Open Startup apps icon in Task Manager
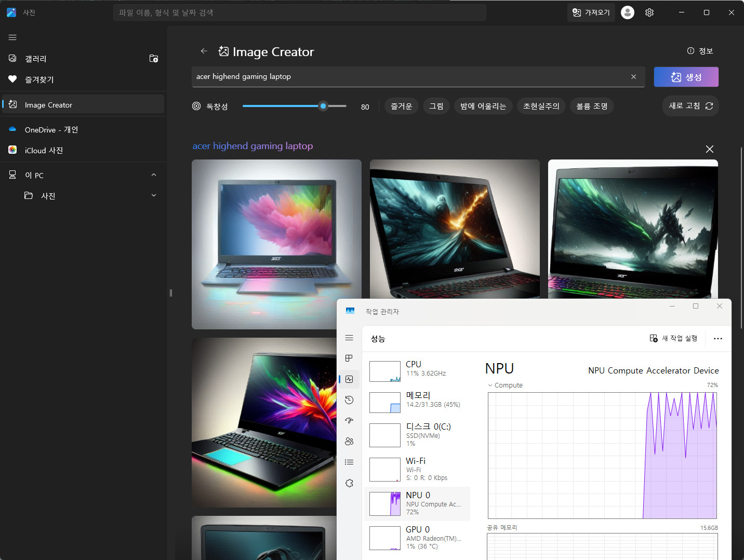Viewport: 744px width, 560px height. point(349,421)
